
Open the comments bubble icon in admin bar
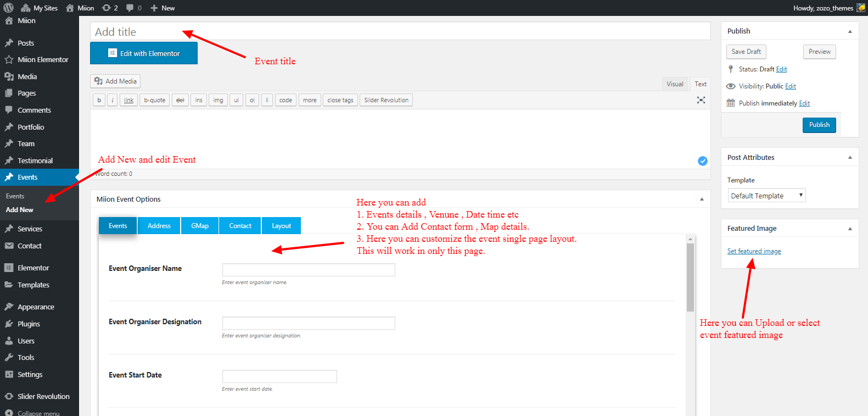(x=130, y=8)
